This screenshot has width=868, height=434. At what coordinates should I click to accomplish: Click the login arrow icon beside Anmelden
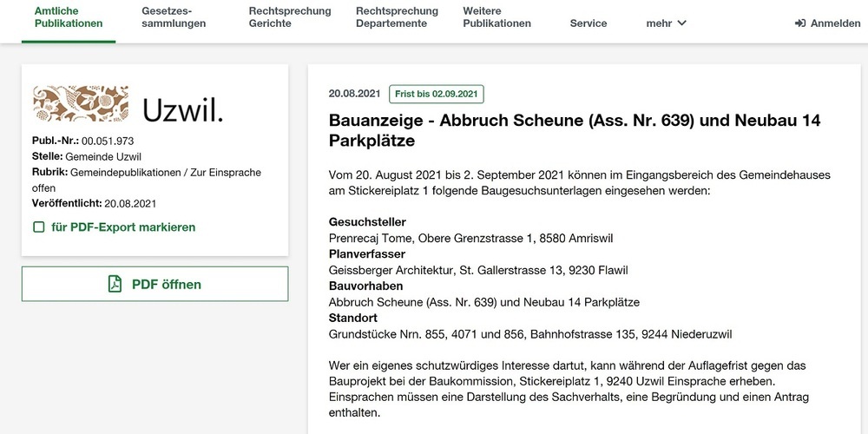800,23
